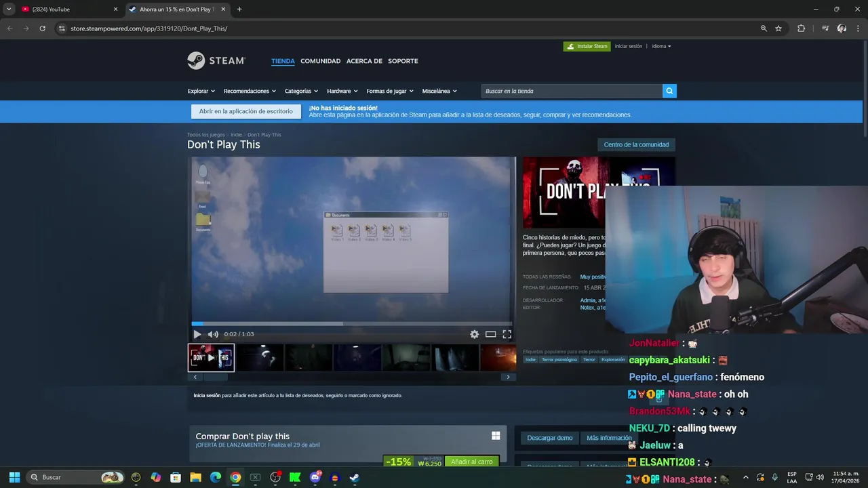Expand the Recomendaciones dropdown
The width and height of the screenshot is (868, 488).
(250, 91)
